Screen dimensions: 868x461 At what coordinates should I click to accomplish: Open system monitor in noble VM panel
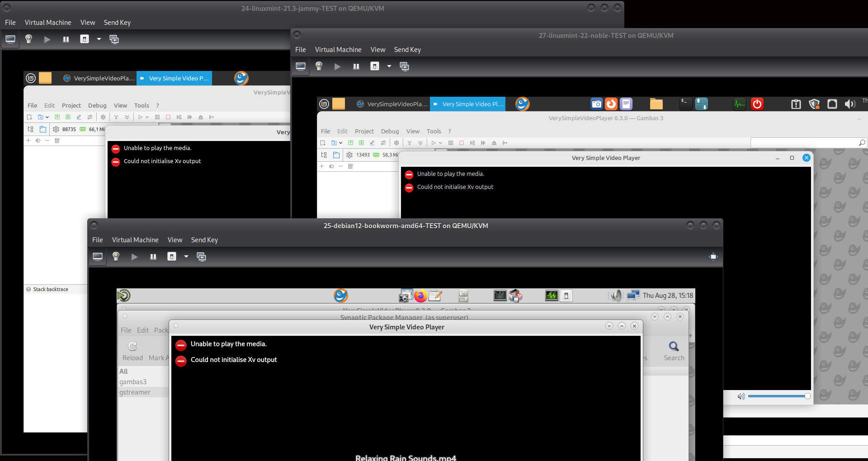click(740, 104)
